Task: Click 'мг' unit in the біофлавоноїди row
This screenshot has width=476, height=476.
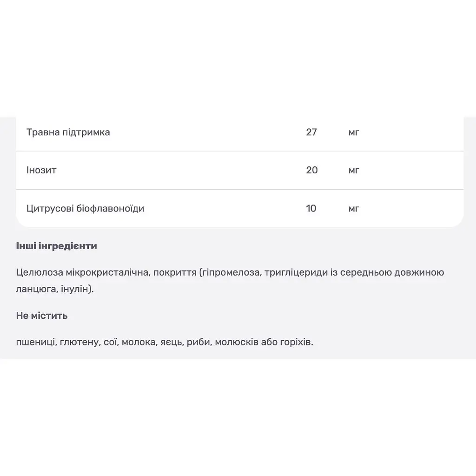Action: tap(354, 209)
